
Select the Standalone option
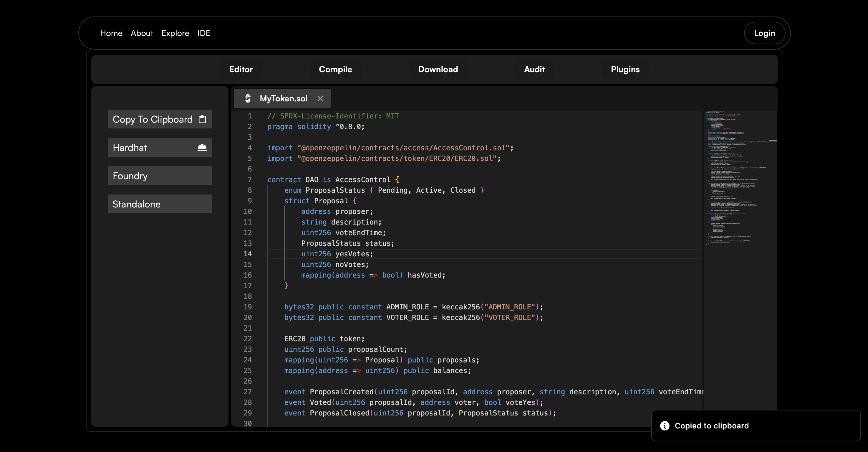160,204
